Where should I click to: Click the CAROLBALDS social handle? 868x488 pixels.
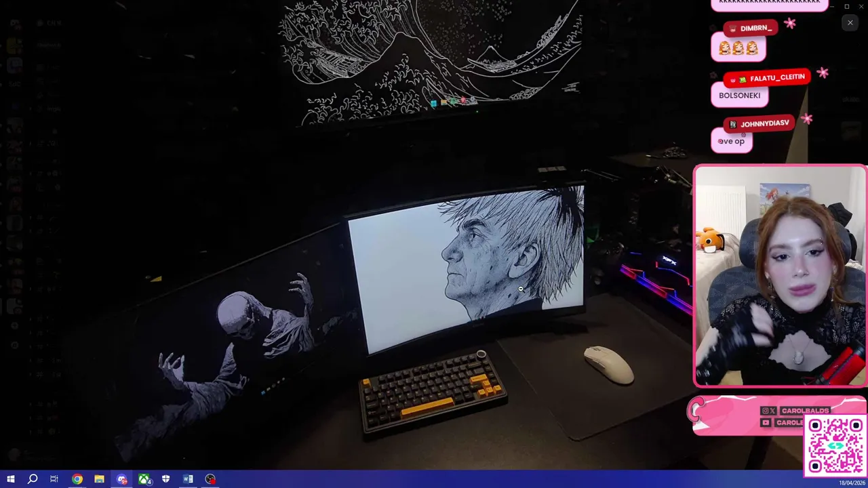click(x=805, y=411)
